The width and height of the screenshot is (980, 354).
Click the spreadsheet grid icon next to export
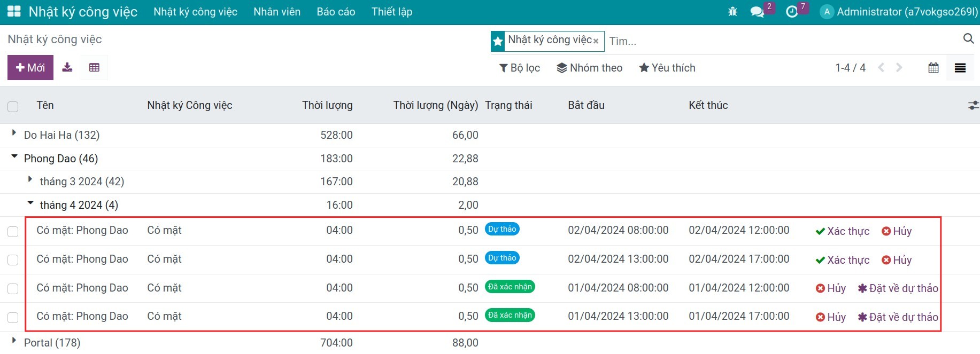pos(94,67)
